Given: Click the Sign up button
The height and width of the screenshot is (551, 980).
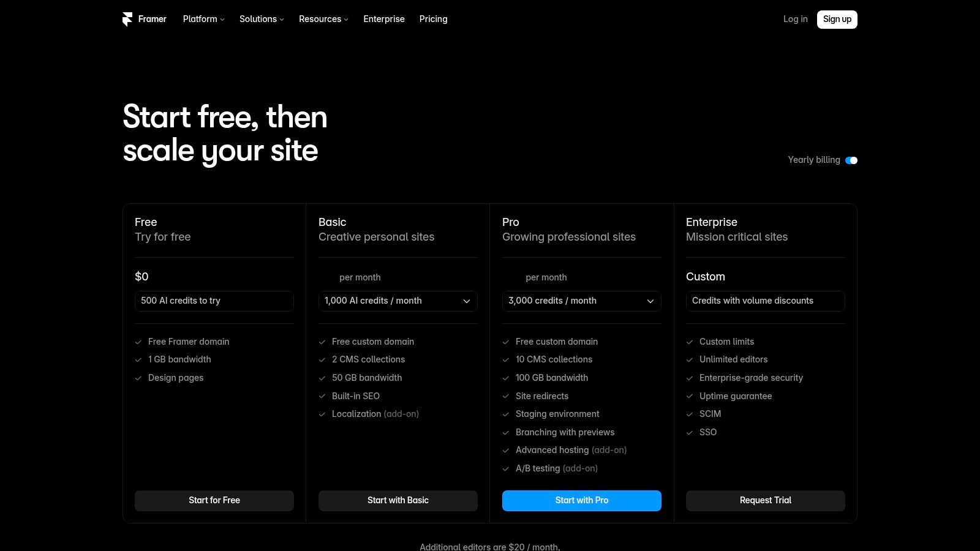Looking at the screenshot, I should coord(837,20).
